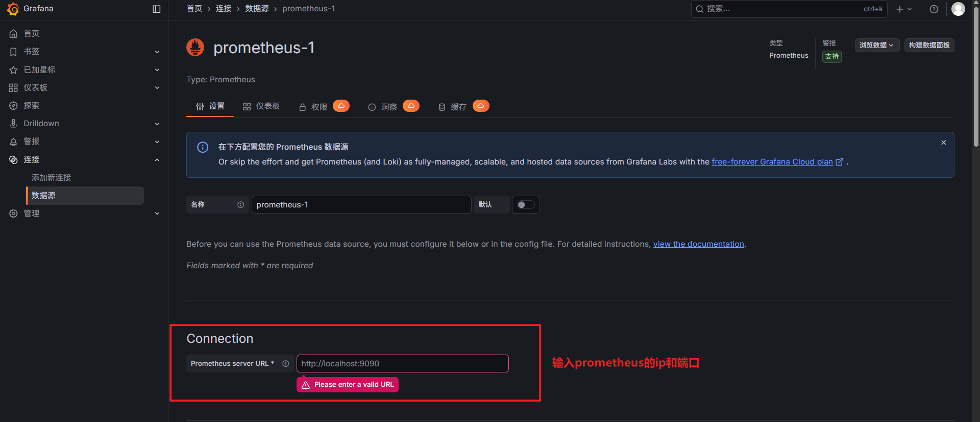Click info icon beside Prometheus server URL
Viewport: 980px width, 422px height.
[x=286, y=364]
